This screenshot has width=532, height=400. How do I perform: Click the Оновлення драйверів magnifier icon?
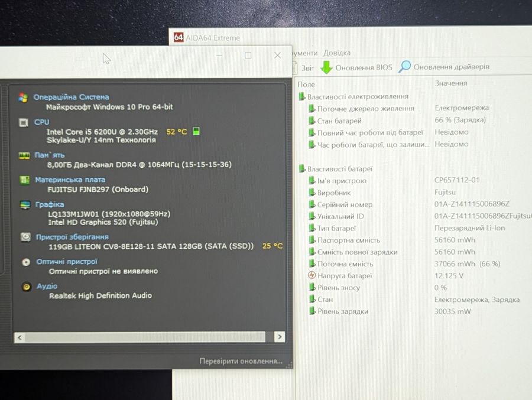pos(404,67)
